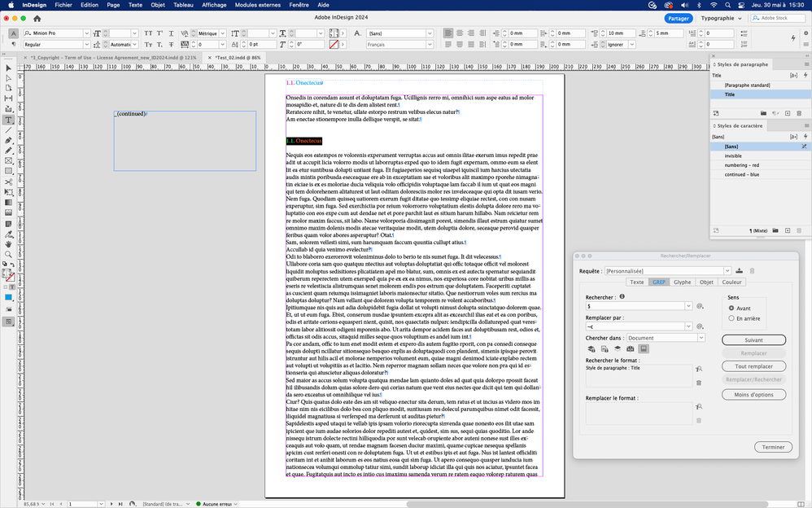This screenshot has height=508, width=812.
Task: Click the 'Tout remplacer' button
Action: [753, 366]
